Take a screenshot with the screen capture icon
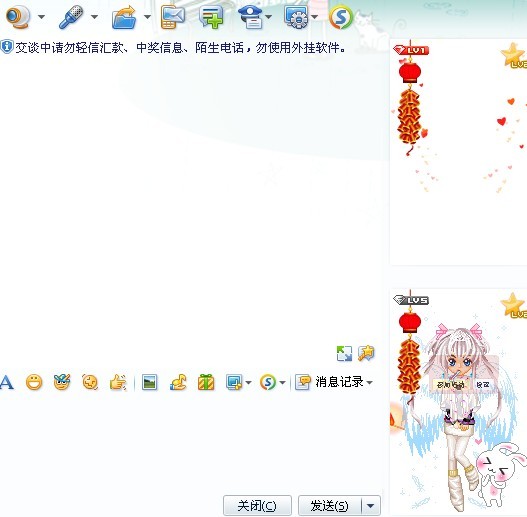This screenshot has width=527, height=517. coord(234,383)
